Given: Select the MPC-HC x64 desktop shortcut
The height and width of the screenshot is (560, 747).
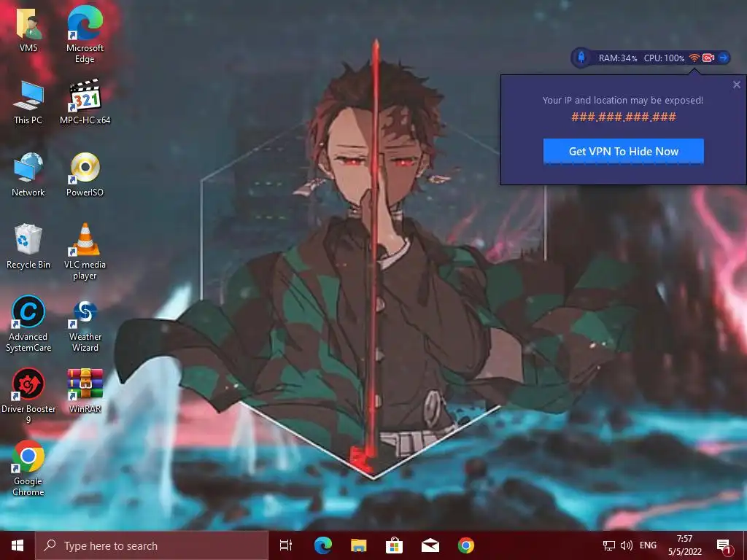Looking at the screenshot, I should (x=85, y=102).
